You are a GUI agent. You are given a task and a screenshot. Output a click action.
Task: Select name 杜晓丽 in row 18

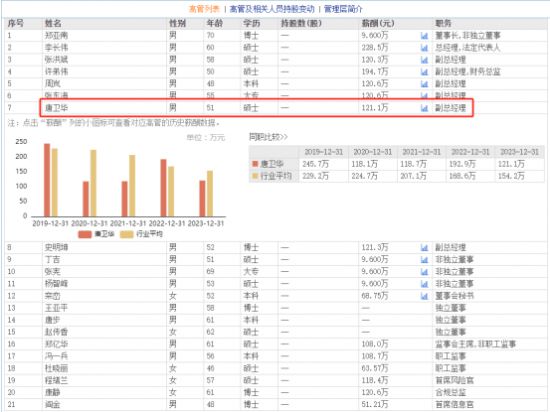[56, 369]
